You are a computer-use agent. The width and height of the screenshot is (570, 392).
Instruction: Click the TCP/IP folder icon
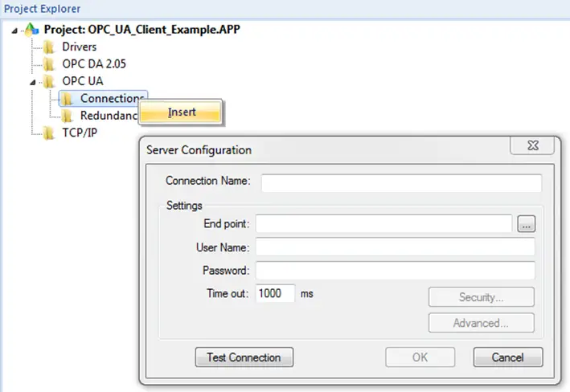click(x=49, y=133)
